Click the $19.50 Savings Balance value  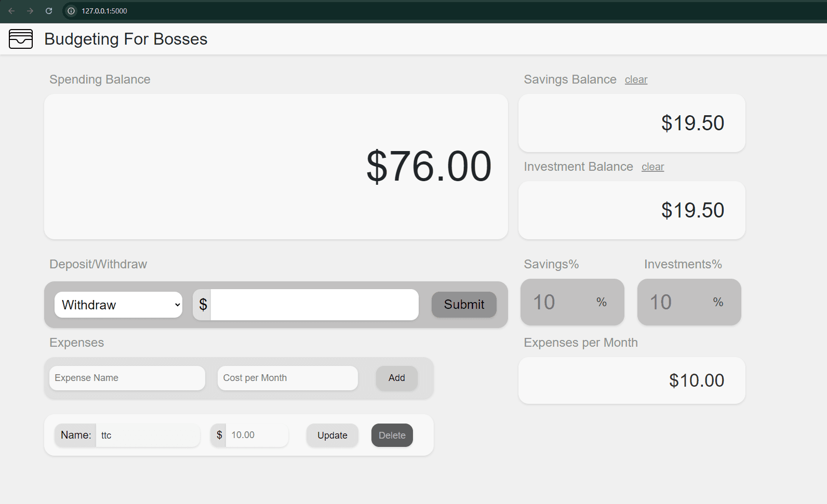tap(692, 123)
